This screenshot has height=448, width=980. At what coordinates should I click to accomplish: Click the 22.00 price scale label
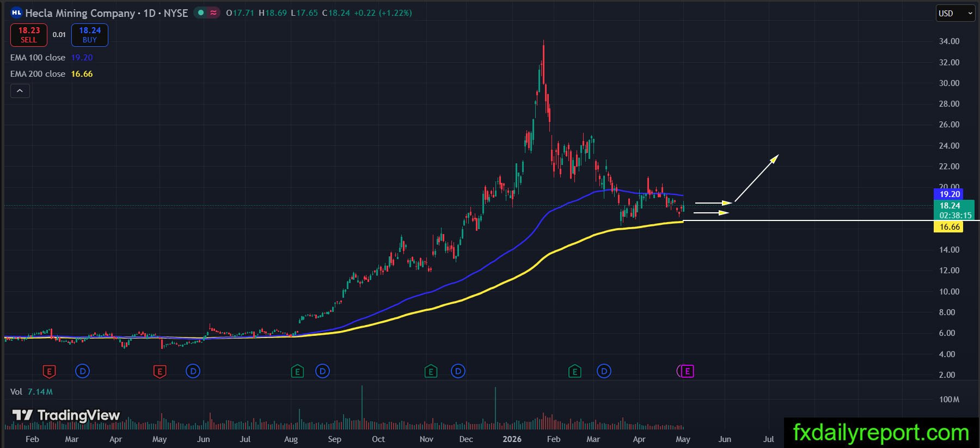[x=949, y=167]
